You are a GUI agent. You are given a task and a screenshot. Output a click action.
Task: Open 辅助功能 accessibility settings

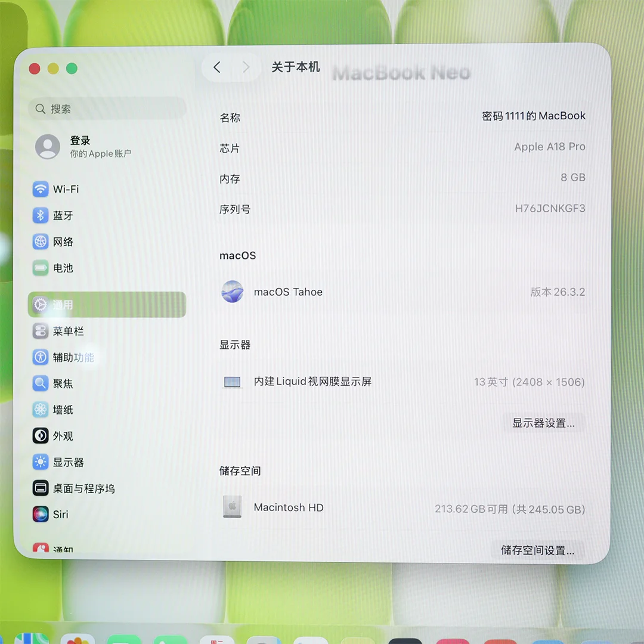(73, 357)
